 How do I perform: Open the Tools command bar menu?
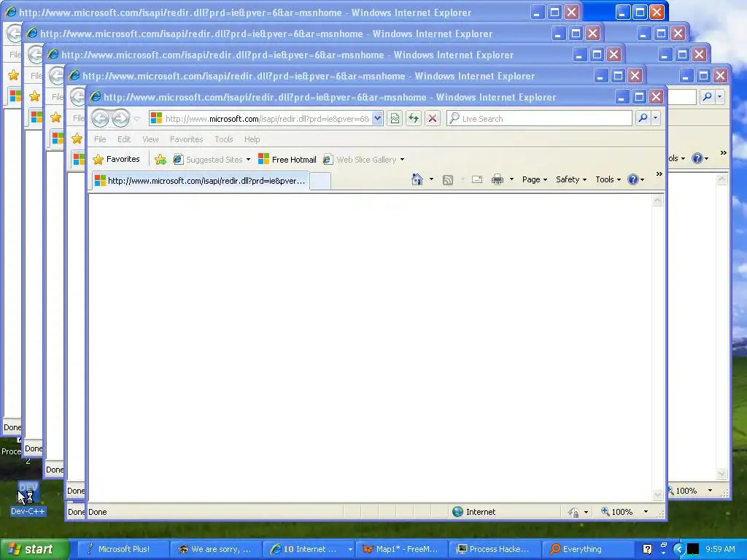(608, 179)
